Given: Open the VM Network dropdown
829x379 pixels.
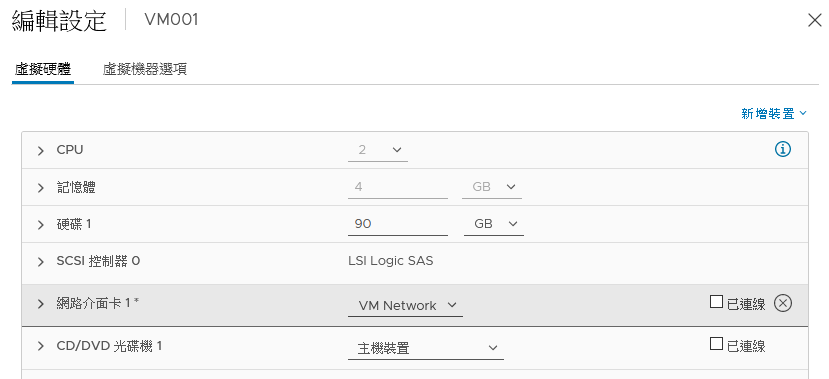Looking at the screenshot, I should tap(406, 306).
